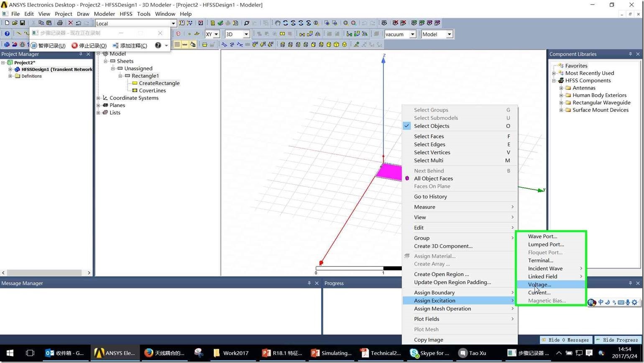
Task: Toggle All Object Faces selection option
Action: (x=433, y=179)
